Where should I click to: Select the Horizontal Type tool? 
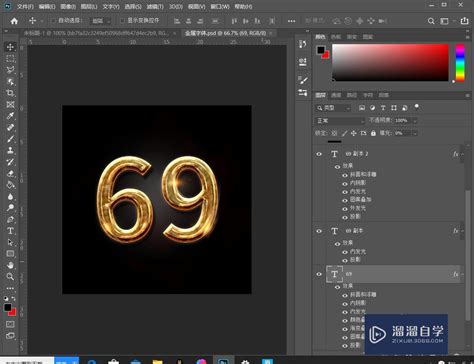point(10,231)
